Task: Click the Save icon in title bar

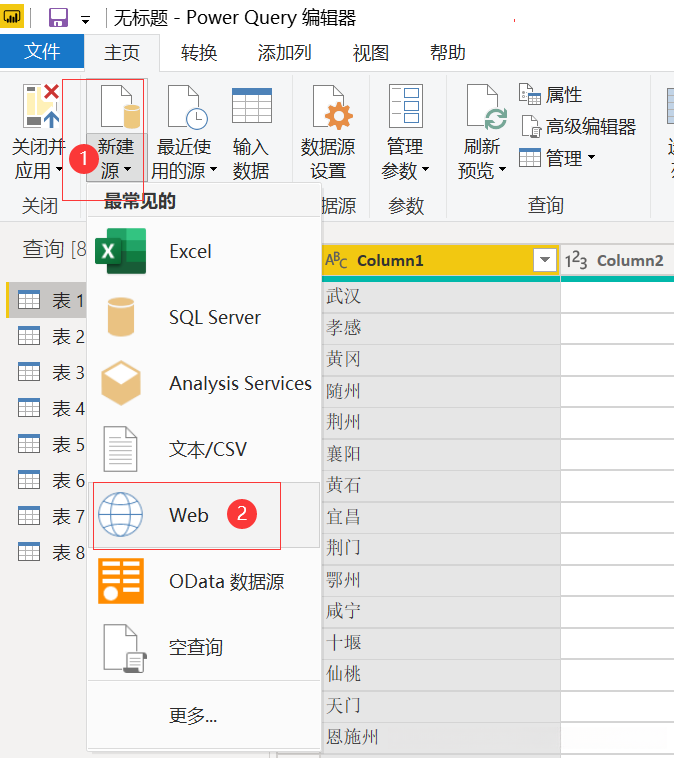Action: pyautogui.click(x=58, y=18)
